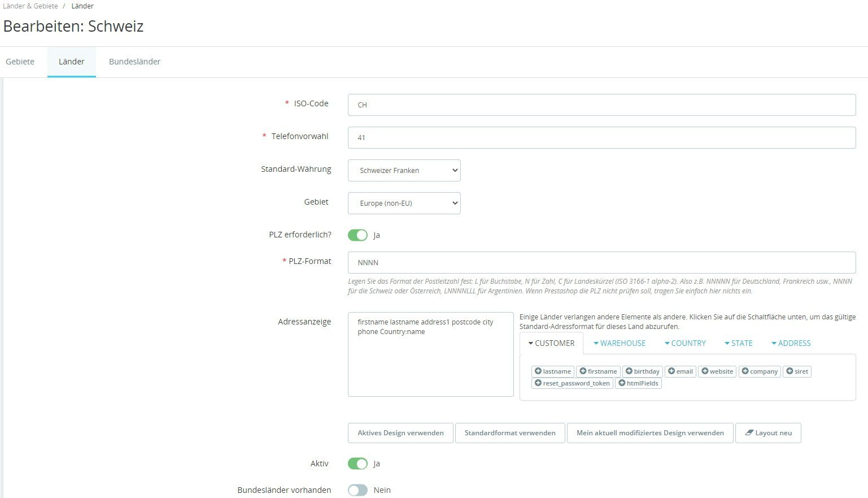Open the Gebiet dropdown
This screenshot has height=498, width=868.
point(404,203)
